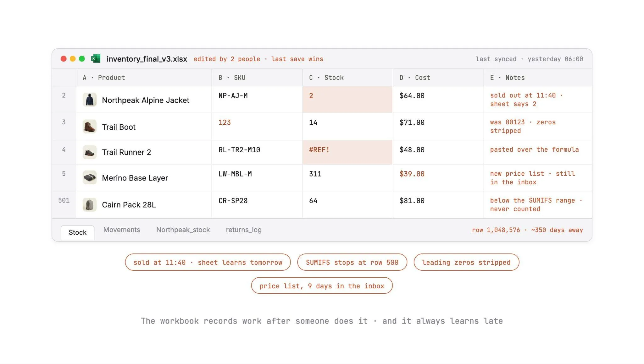Image resolution: width=644 pixels, height=364 pixels.
Task: Click the Trail Runner 2 product name
Action: point(126,152)
